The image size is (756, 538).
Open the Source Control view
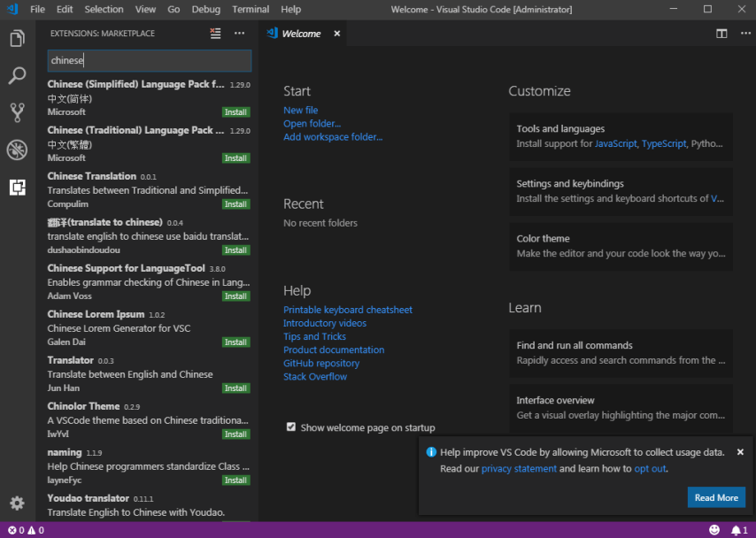point(18,112)
